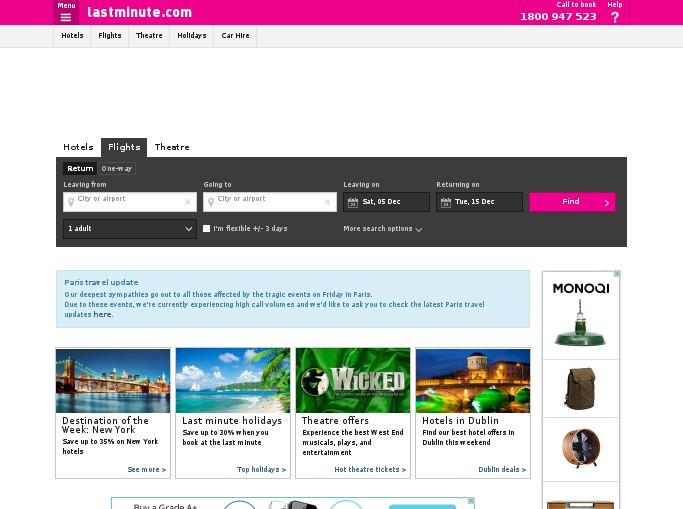Expand More search options
Viewport: 683px width, 509px height.
pos(382,229)
